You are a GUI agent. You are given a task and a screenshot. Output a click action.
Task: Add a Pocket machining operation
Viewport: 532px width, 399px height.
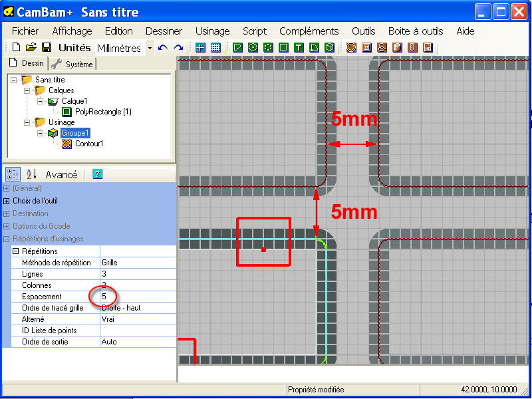[x=366, y=47]
